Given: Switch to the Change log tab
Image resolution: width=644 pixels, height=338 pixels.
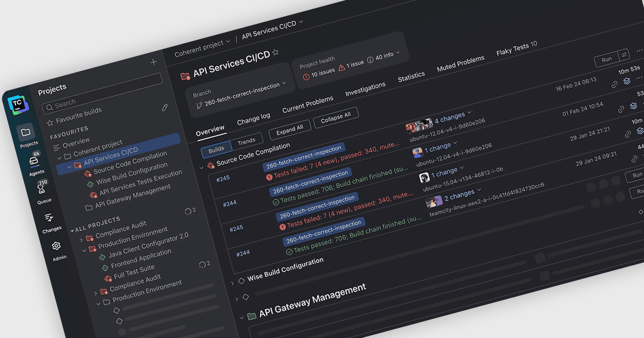Looking at the screenshot, I should [x=254, y=119].
